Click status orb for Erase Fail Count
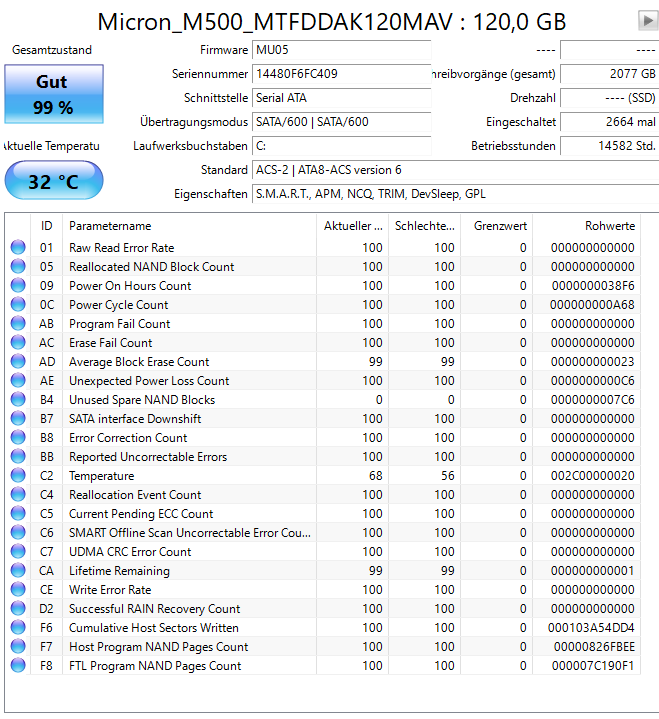Image resolution: width=659 pixels, height=719 pixels. 18,342
